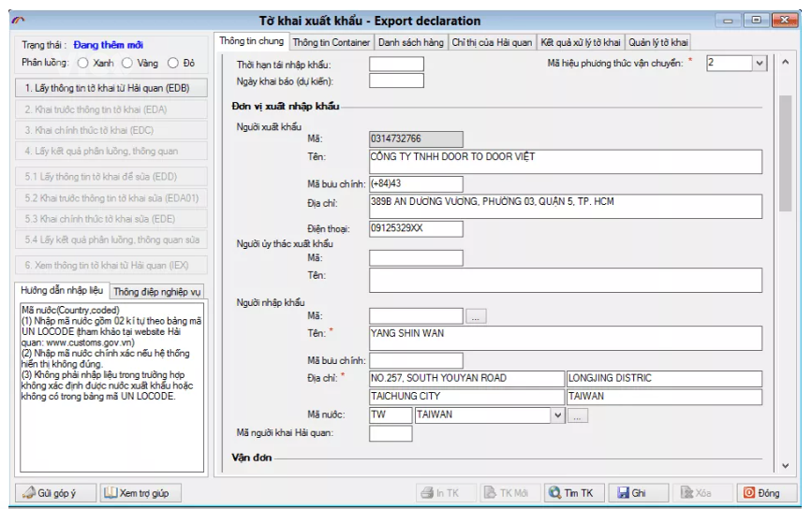
Task: Select the Đỏ radio button
Action: (x=173, y=63)
